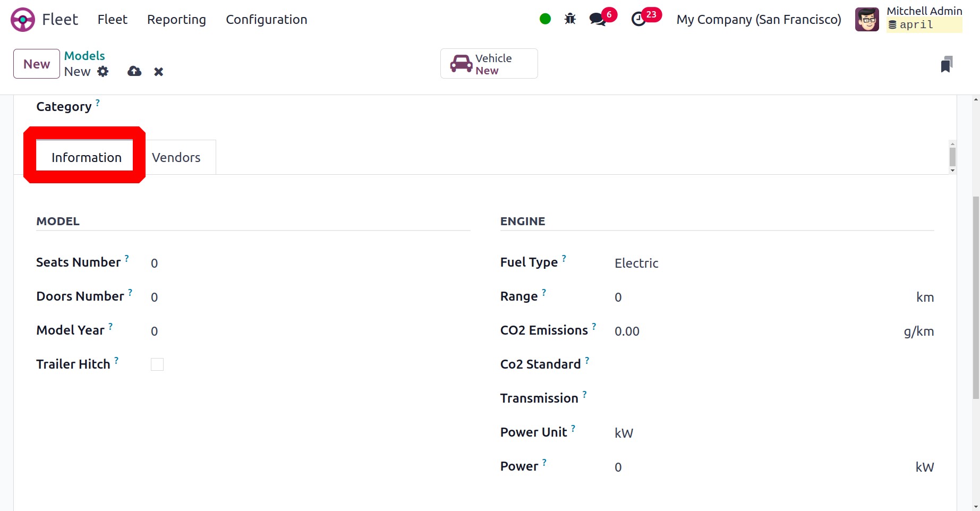Click the settings gear next to New
The width and height of the screenshot is (980, 511).
(x=103, y=72)
